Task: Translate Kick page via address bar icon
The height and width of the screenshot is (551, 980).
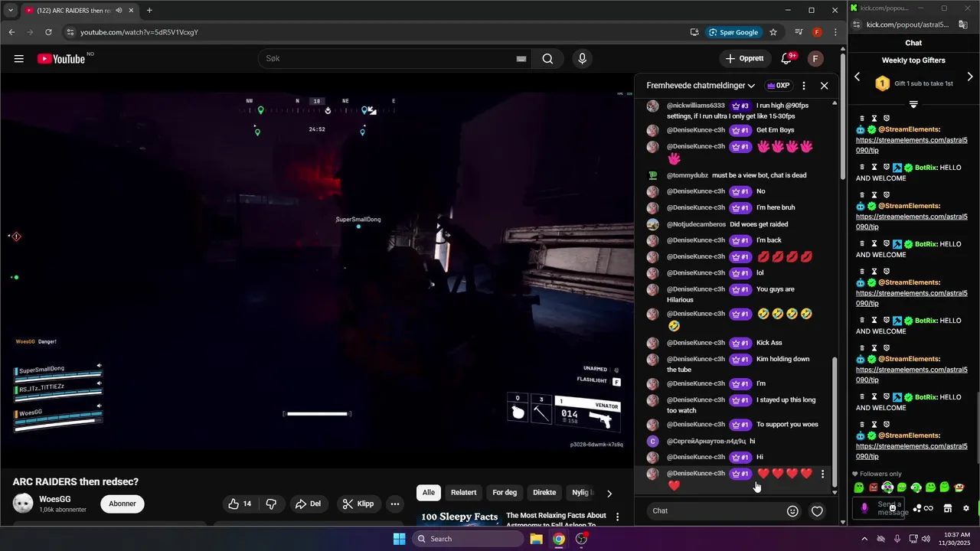Action: coord(963,24)
